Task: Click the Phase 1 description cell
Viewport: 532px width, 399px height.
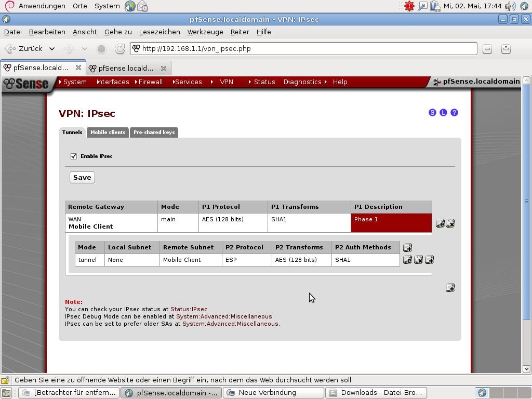Action: click(x=391, y=223)
